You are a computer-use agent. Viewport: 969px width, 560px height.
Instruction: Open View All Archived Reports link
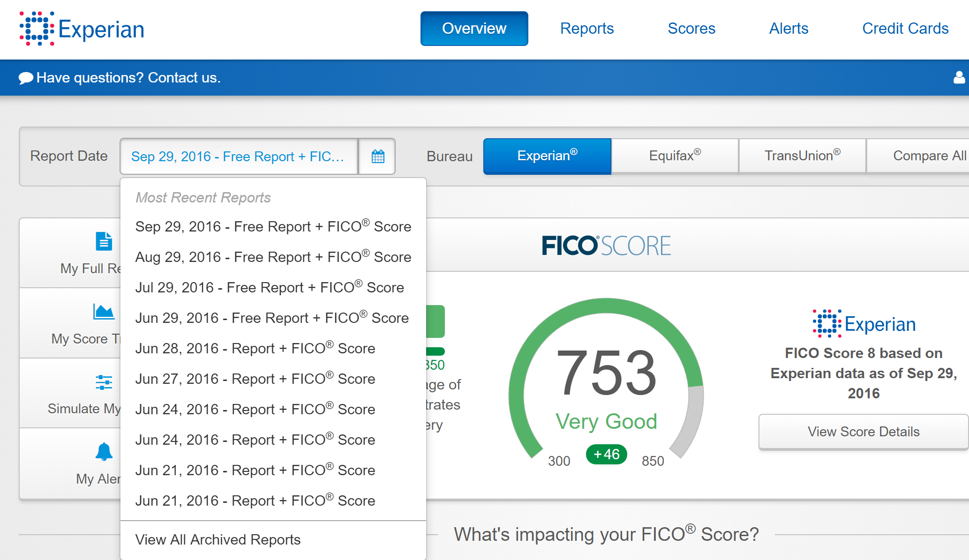tap(218, 539)
